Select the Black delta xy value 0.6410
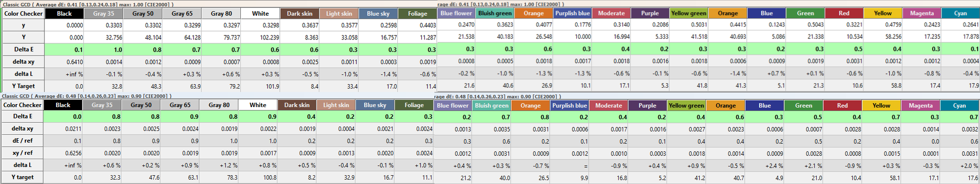 click(75, 62)
